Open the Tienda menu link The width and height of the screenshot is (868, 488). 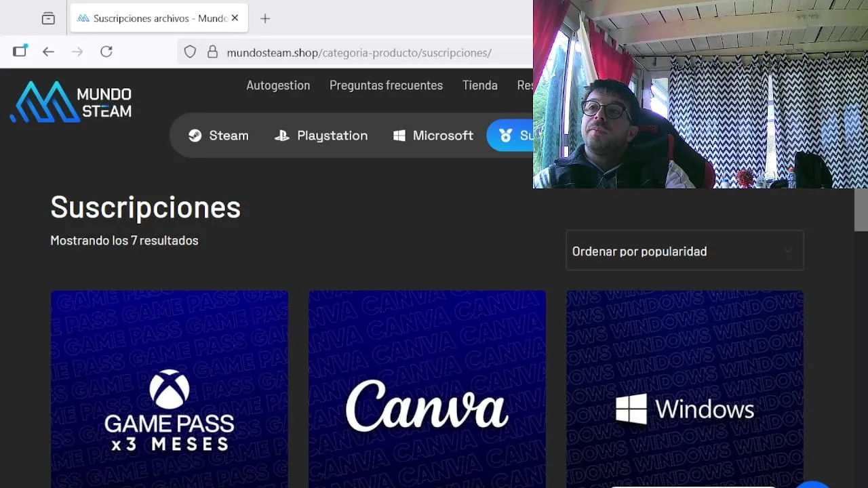tap(480, 85)
